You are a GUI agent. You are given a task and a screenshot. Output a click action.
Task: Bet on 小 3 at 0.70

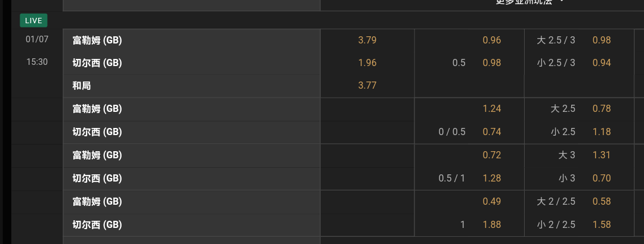602,178
